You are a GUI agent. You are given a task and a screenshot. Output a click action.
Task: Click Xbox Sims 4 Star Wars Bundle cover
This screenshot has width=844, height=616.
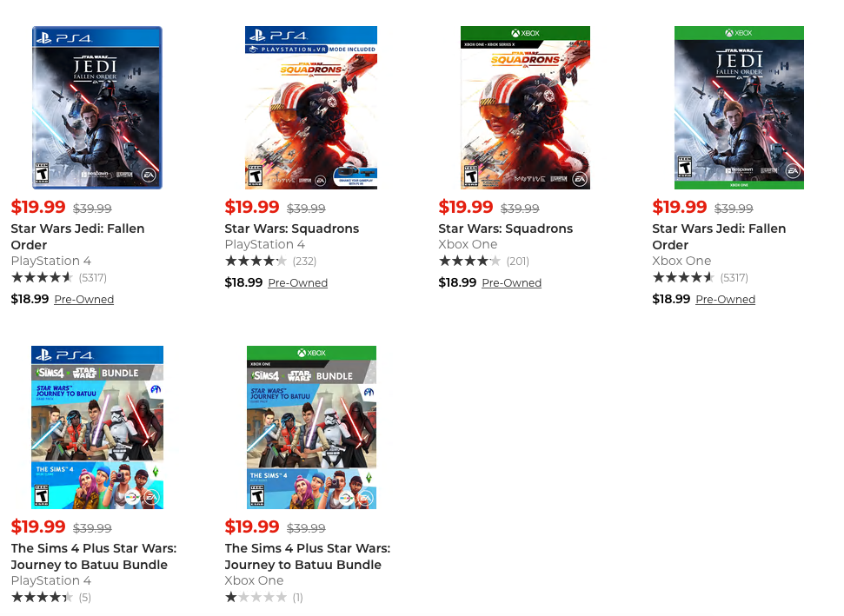pos(311,427)
